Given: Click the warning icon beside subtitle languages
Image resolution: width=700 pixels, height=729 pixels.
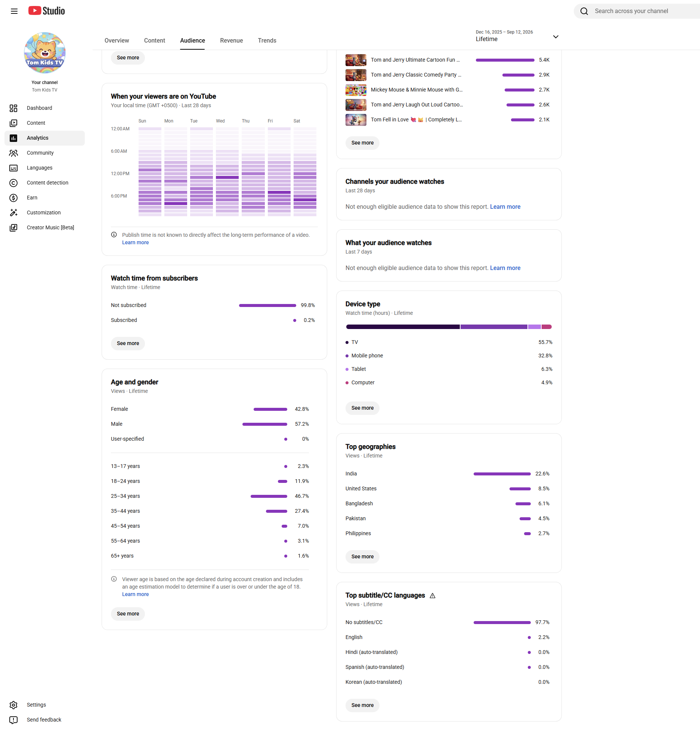Looking at the screenshot, I should point(433,596).
